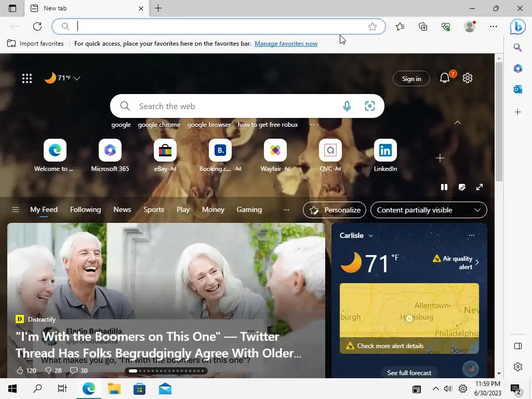Open See full forecast

(409, 373)
